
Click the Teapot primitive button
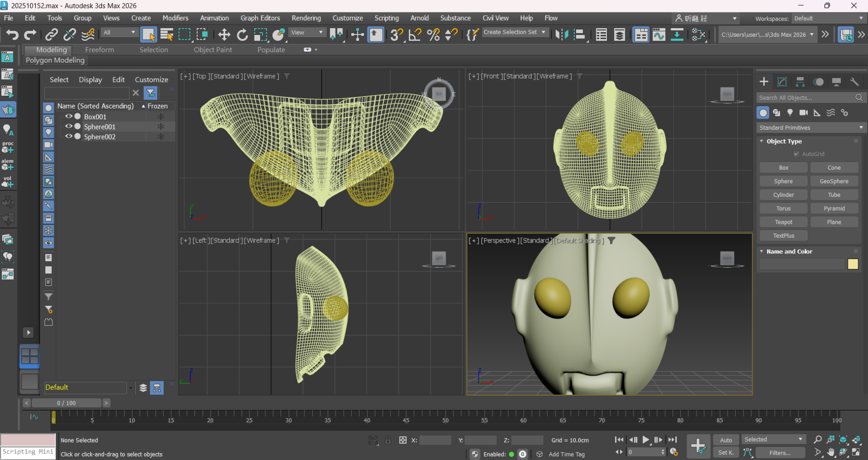coord(783,222)
